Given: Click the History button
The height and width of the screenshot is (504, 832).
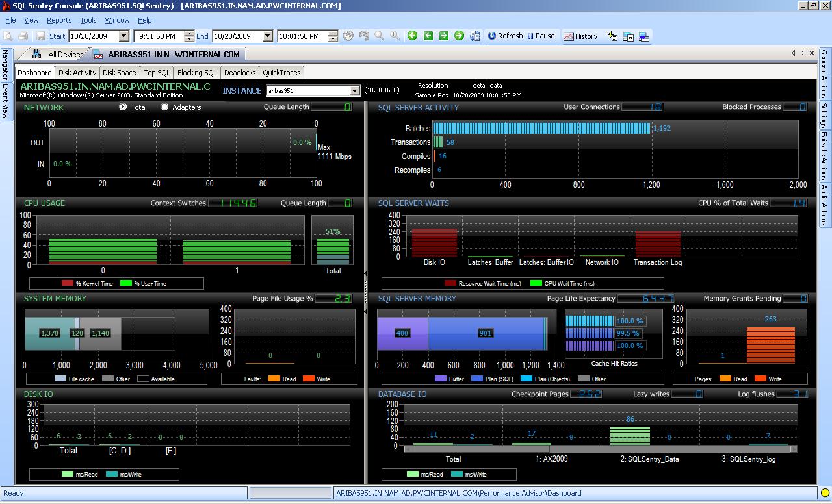Looking at the screenshot, I should point(580,36).
